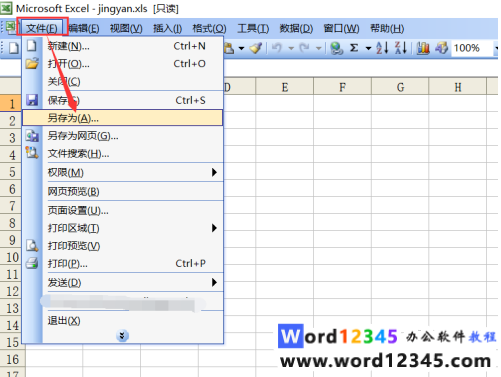This screenshot has height=377, width=501.
Task: Select row 10 header
Action: pyautogui.click(x=11, y=257)
